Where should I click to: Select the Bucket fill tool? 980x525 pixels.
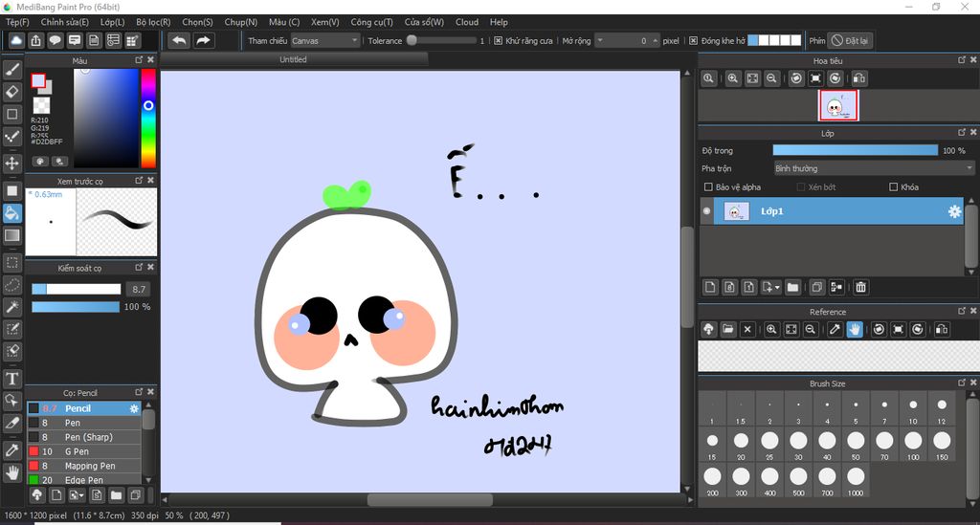[x=11, y=213]
